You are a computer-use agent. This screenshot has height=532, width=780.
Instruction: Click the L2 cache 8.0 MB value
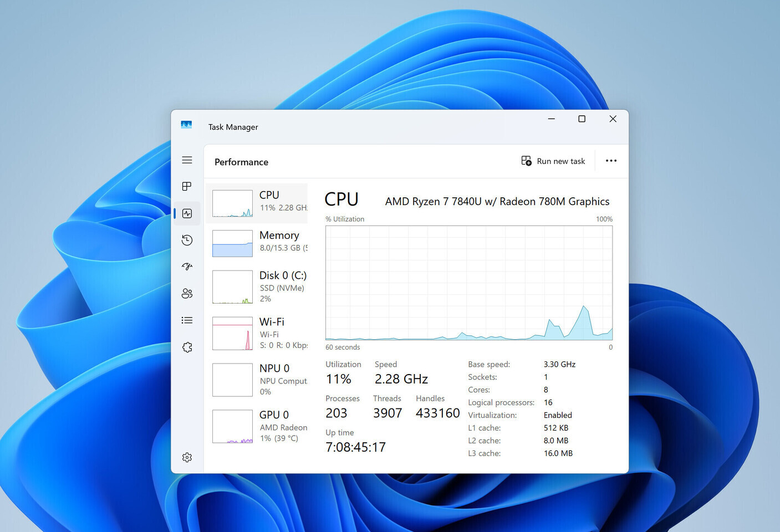pos(556,441)
